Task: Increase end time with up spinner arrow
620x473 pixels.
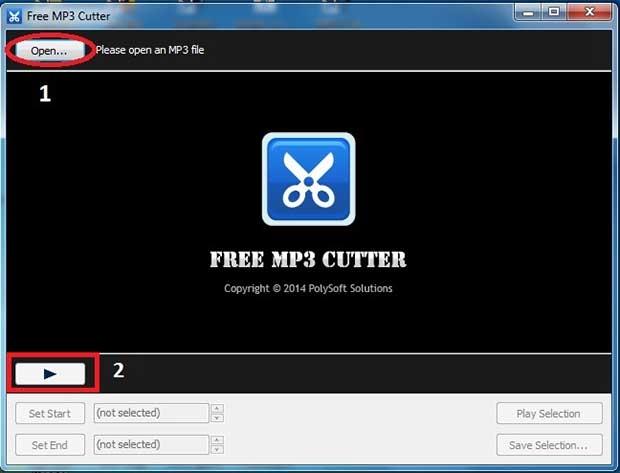Action: [217, 441]
